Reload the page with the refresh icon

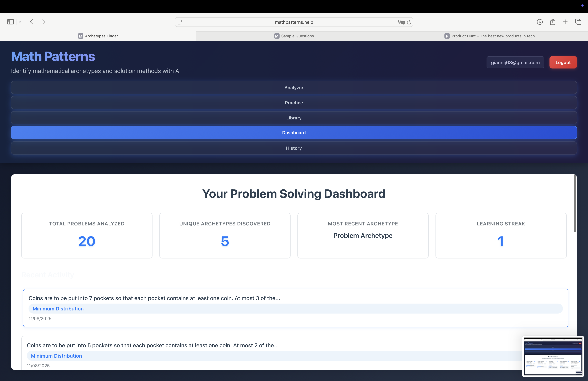coord(409,22)
